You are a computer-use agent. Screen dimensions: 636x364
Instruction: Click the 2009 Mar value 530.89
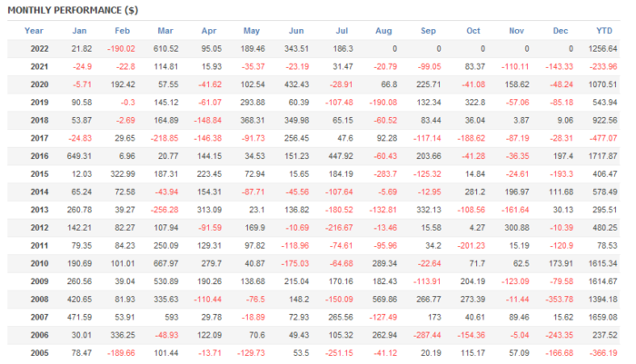tap(166, 281)
